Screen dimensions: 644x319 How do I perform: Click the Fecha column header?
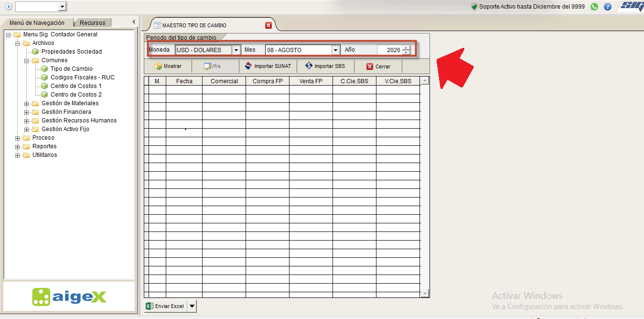tap(184, 81)
